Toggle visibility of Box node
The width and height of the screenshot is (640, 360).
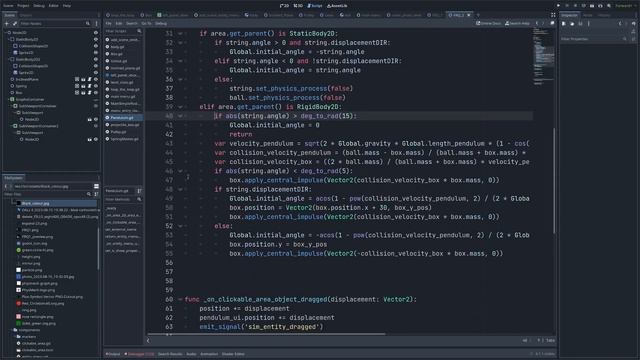point(96,93)
